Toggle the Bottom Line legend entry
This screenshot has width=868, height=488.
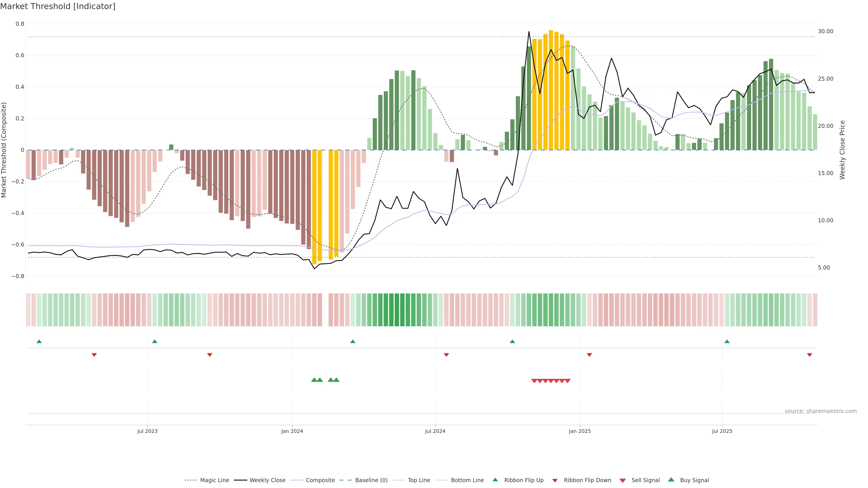pos(467,480)
